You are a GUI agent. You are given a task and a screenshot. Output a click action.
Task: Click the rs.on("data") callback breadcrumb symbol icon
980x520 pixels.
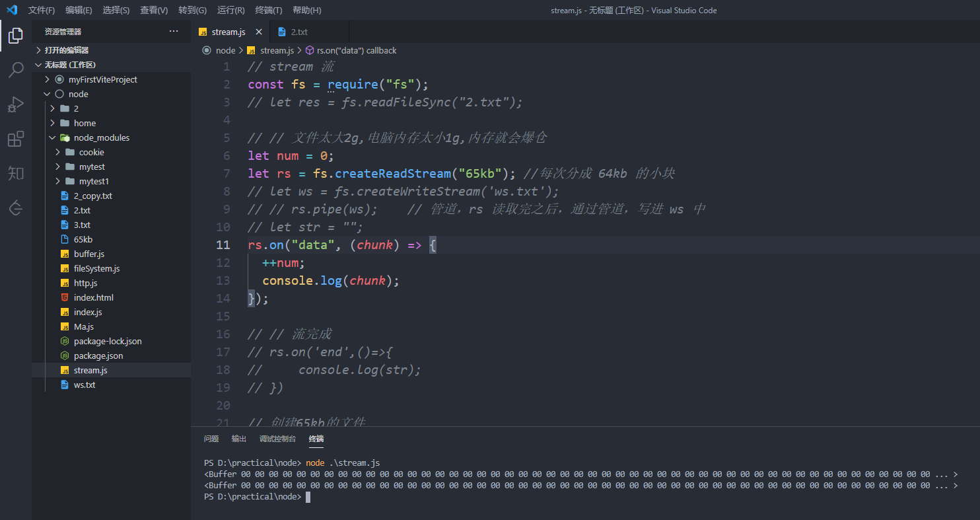click(x=310, y=50)
